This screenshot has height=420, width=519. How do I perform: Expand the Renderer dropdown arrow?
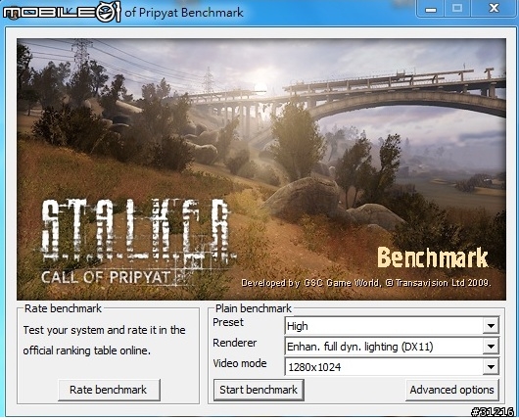[491, 347]
